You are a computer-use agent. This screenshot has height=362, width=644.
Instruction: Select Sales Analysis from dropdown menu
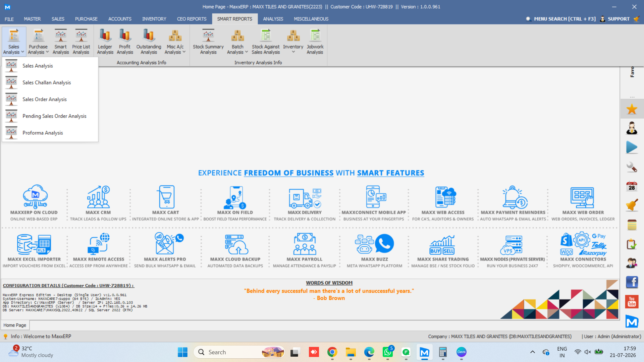50,66
